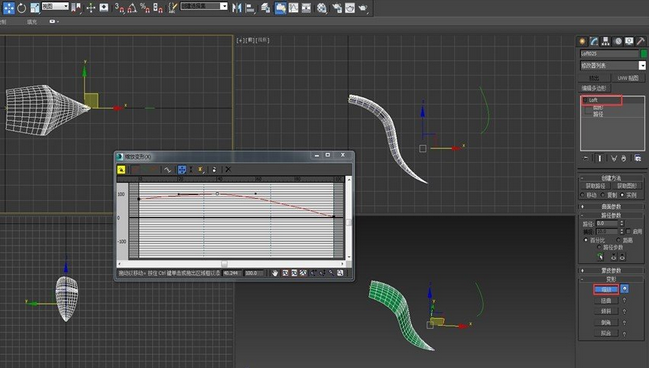Image resolution: width=649 pixels, height=368 pixels.
Task: Open the Hierarchy tab in the command panel
Action: point(606,41)
